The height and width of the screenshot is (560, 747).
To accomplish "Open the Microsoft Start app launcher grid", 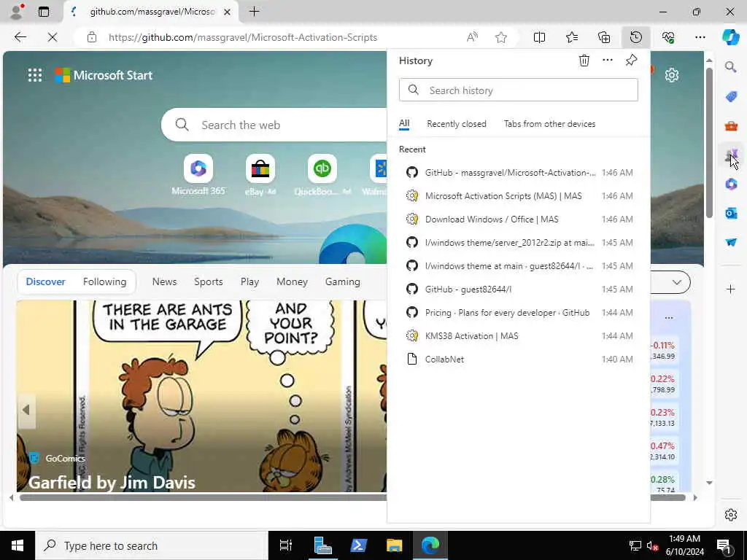I will [35, 75].
